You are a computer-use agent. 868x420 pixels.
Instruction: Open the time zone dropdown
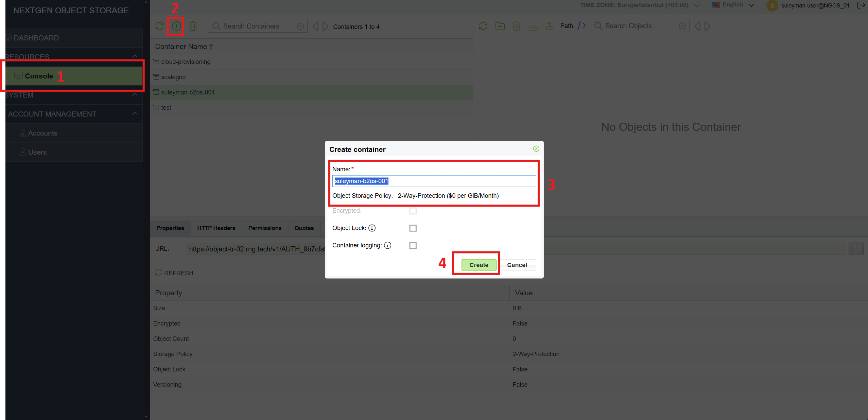(x=697, y=5)
